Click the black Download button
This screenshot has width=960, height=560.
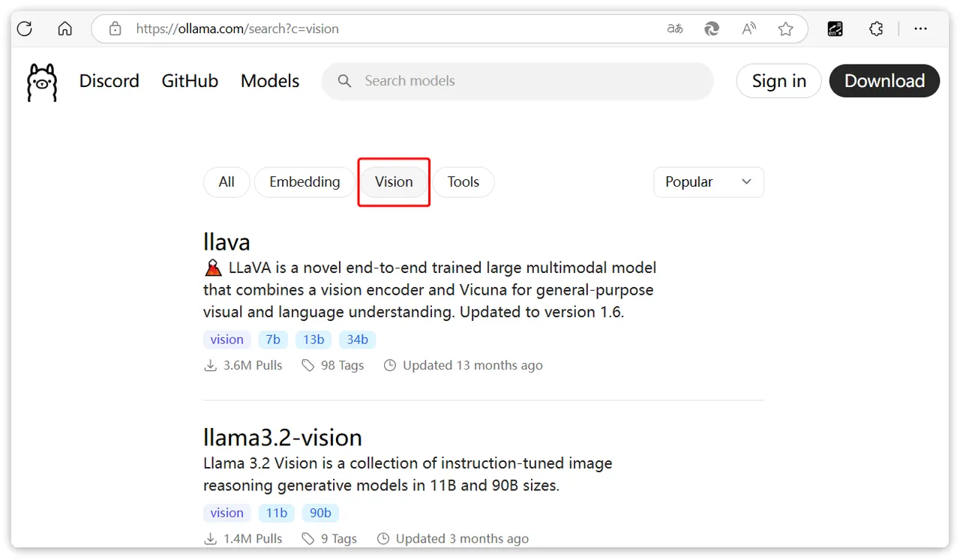point(884,81)
